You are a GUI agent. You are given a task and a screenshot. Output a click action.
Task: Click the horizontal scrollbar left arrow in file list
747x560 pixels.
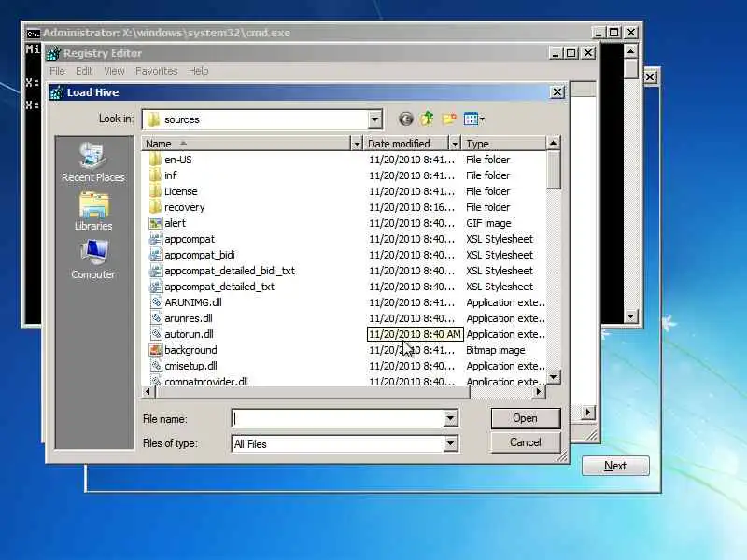coord(148,391)
